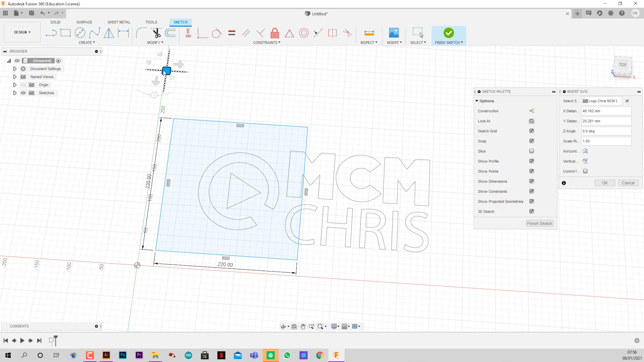Select the Spline sketch tool

pos(95,33)
